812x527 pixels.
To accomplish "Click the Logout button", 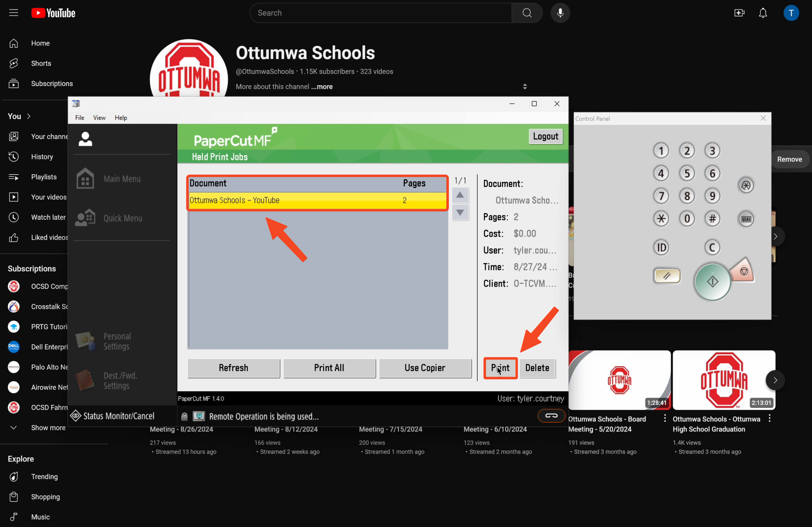I will click(545, 136).
